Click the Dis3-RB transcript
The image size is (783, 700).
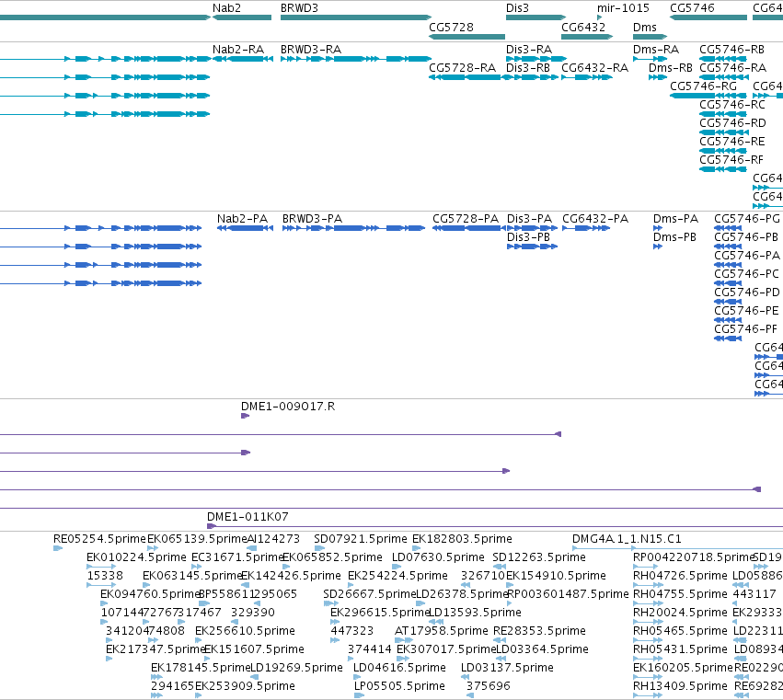coord(533,77)
